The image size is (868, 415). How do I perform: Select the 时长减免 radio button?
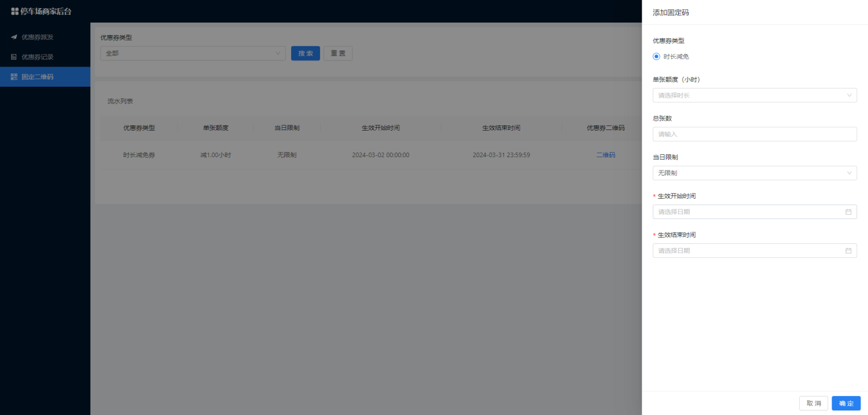tap(656, 57)
